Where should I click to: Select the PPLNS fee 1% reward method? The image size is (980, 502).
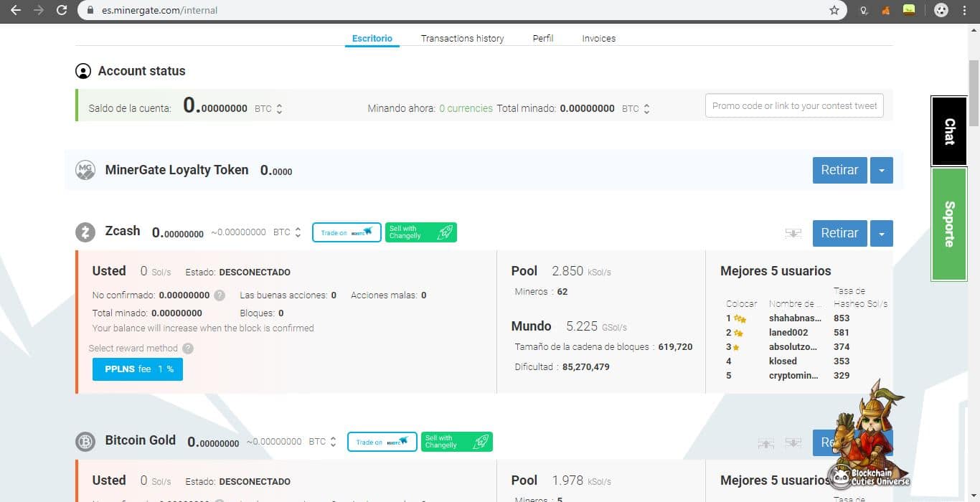[x=138, y=369]
